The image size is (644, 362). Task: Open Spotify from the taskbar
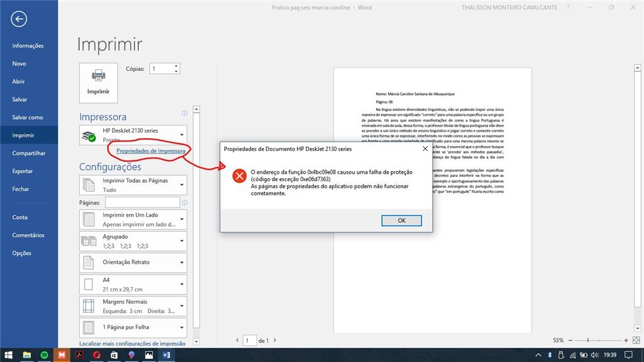click(x=45, y=354)
